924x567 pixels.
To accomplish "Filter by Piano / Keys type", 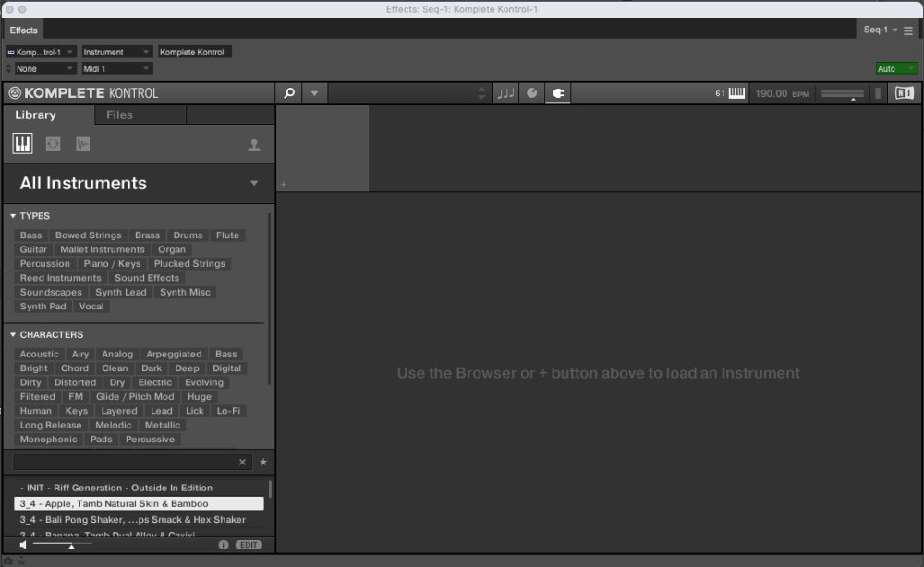I will pos(112,264).
